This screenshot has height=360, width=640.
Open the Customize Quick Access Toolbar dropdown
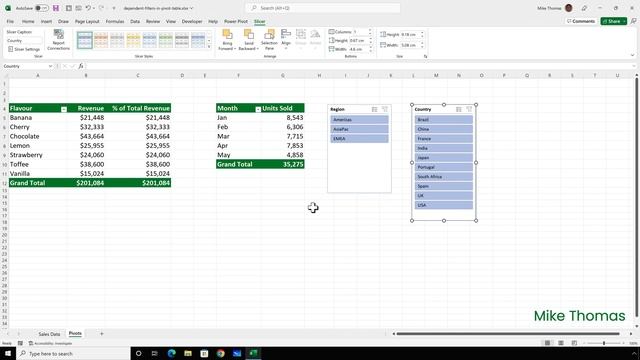pos(114,8)
